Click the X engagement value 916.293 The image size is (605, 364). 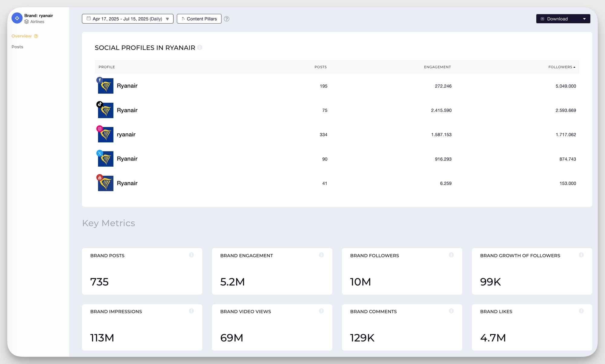click(443, 159)
